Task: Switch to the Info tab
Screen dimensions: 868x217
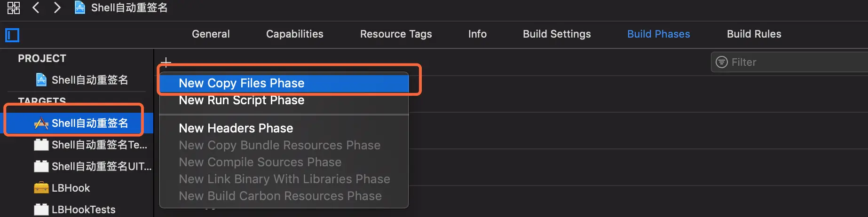Action: [477, 34]
